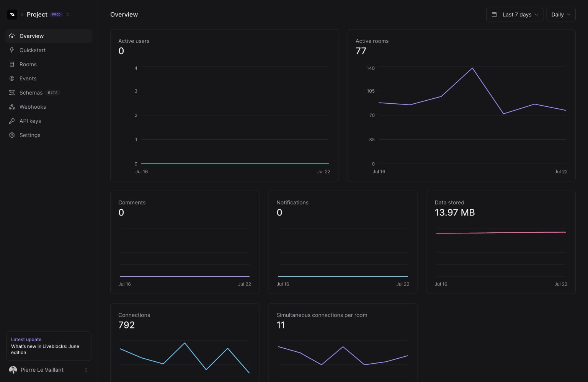Open project Settings
This screenshot has height=382, width=588.
(x=49, y=135)
